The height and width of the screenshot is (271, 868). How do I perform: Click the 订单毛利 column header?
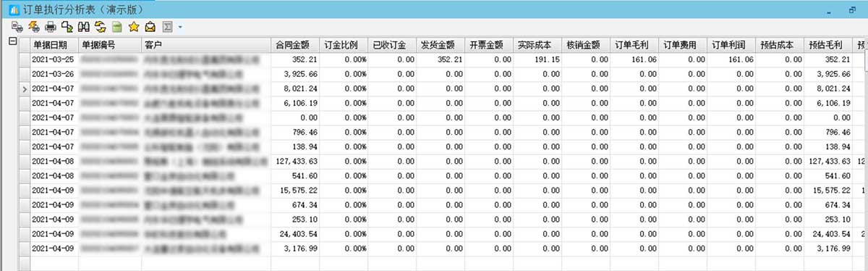tap(635, 44)
